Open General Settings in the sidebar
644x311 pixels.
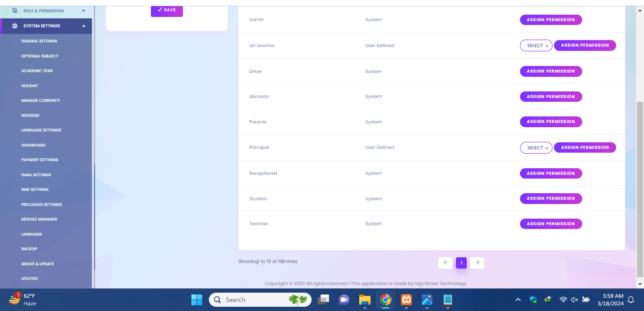tap(39, 41)
